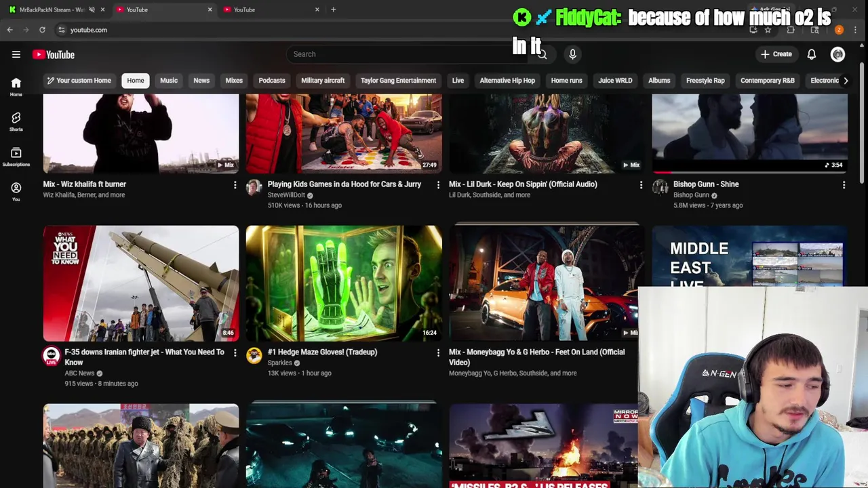
Task: Open options for Lil Durk mix
Action: click(641, 184)
